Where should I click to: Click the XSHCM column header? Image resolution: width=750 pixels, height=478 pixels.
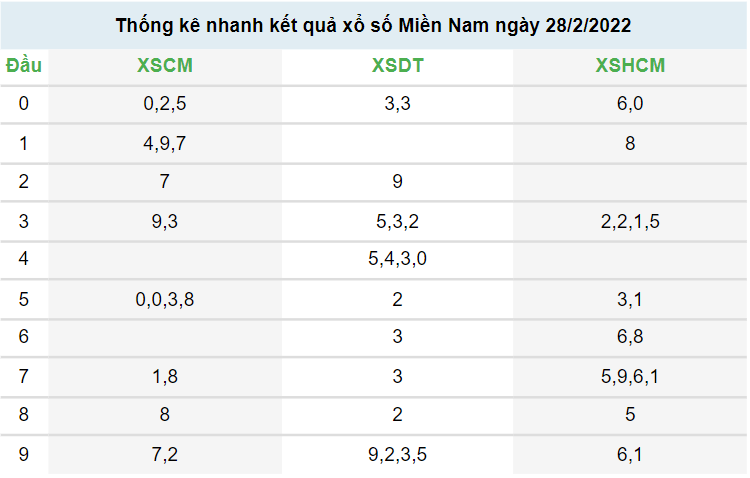(x=630, y=67)
